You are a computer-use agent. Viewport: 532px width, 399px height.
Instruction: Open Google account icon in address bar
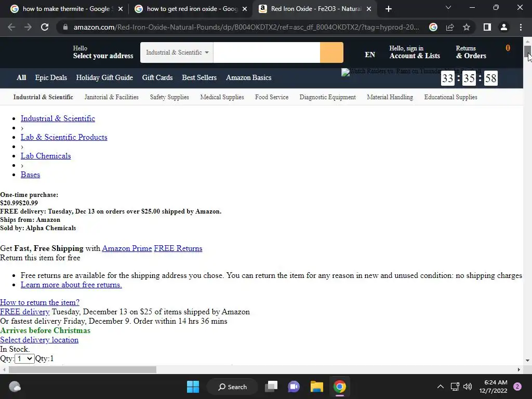[433, 27]
